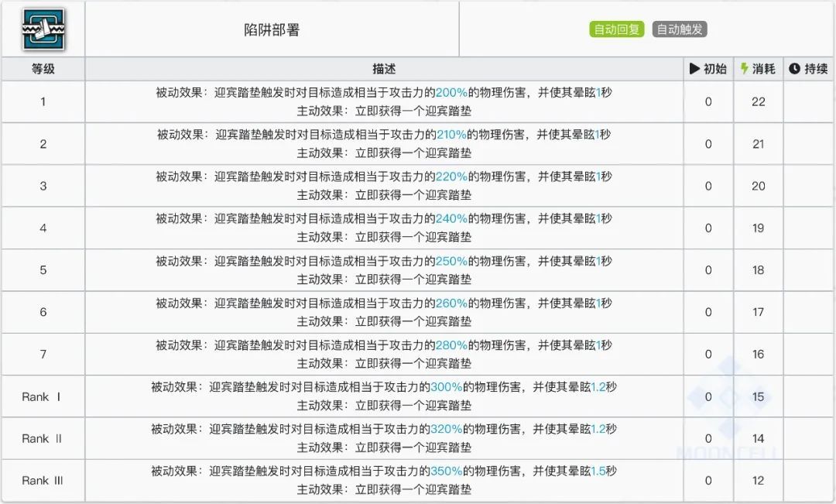Click the 消耗 value 22 in level 1
This screenshot has height=504, width=836.
coord(758,101)
